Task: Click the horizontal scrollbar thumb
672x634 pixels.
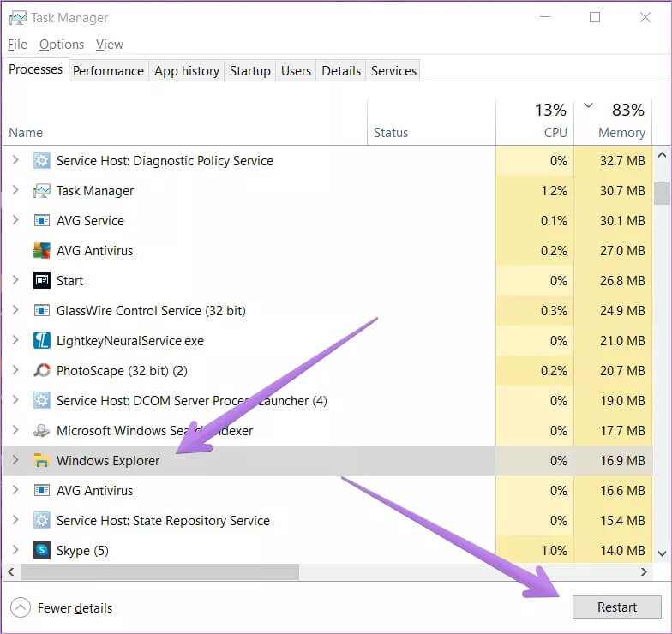Action: (x=159, y=572)
